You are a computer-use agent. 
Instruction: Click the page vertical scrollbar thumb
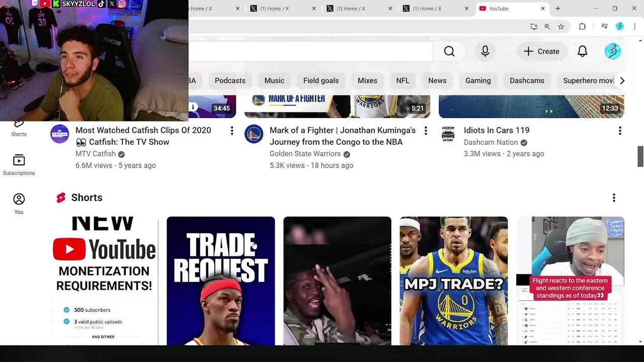pos(640,156)
